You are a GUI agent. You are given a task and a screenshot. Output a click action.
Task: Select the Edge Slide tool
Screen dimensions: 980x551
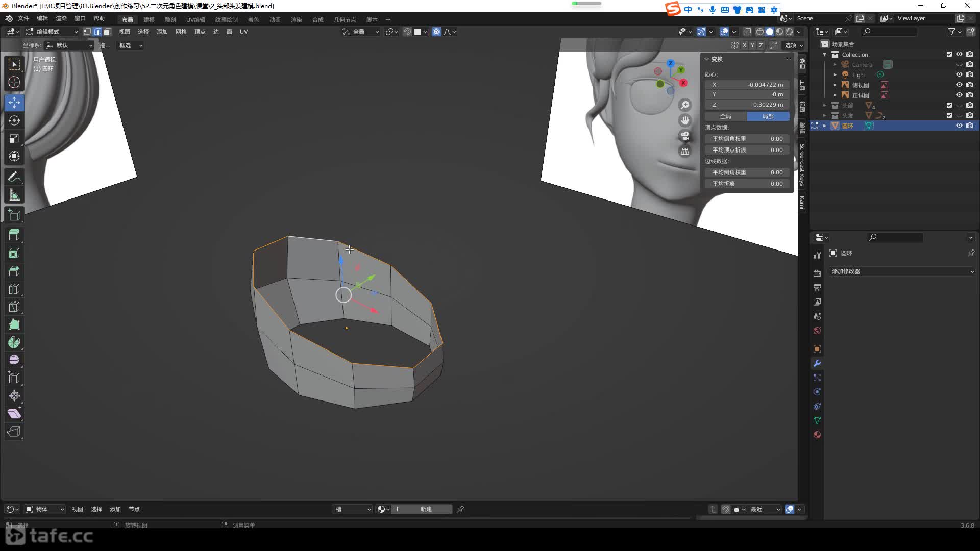point(14,378)
